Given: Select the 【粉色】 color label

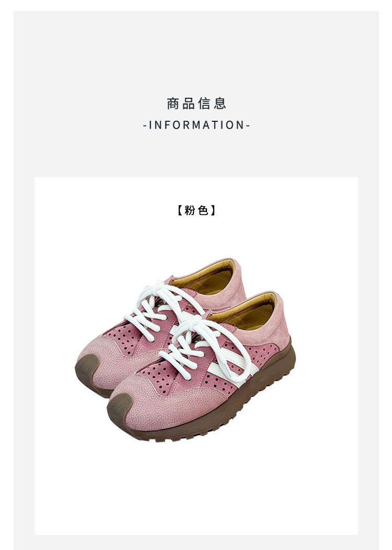Looking at the screenshot, I should pyautogui.click(x=197, y=210).
